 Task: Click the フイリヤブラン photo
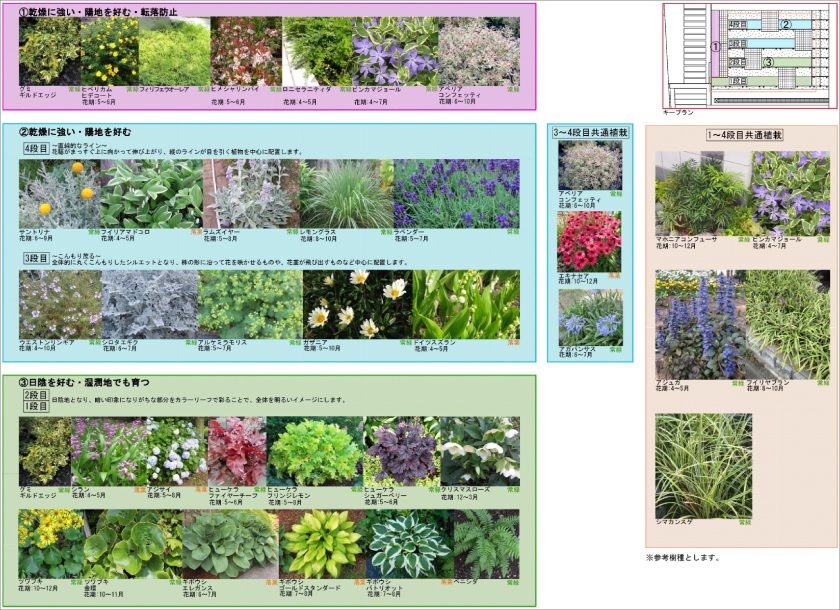pyautogui.click(x=786, y=325)
